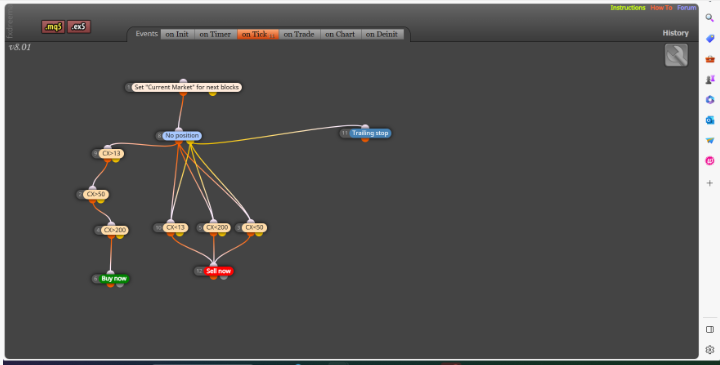The height and width of the screenshot is (365, 720).
Task: Click yellow output connector of No position
Action: (x=190, y=143)
